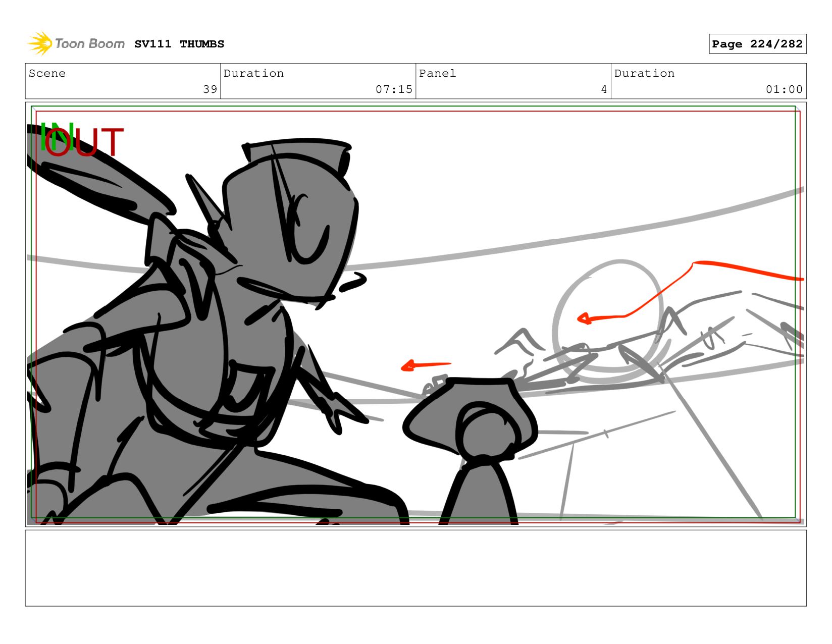Click the Page 224/282 indicator box

tap(757, 44)
